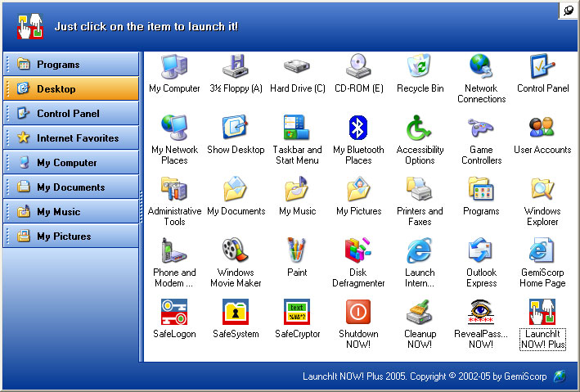This screenshot has height=392, width=580.
Task: Select the My Computer sidebar category
Action: click(71, 163)
